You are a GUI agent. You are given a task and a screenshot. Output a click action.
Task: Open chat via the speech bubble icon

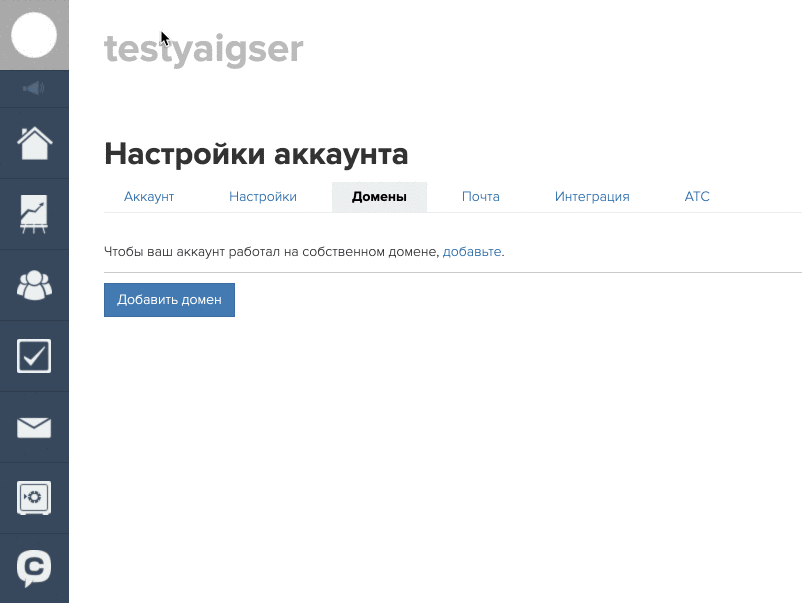[34, 567]
